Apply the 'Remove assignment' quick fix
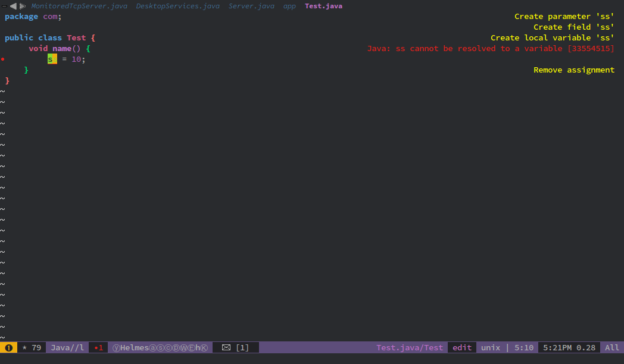Screen dimensions: 624x364 pos(573,70)
